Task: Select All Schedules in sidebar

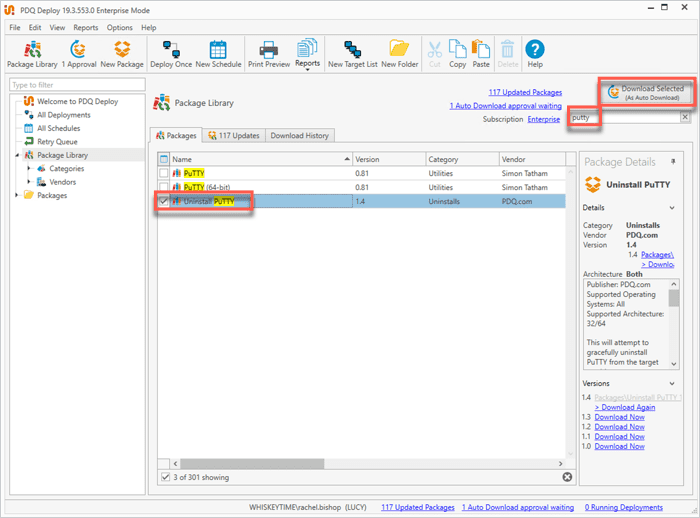Action: 58,128
